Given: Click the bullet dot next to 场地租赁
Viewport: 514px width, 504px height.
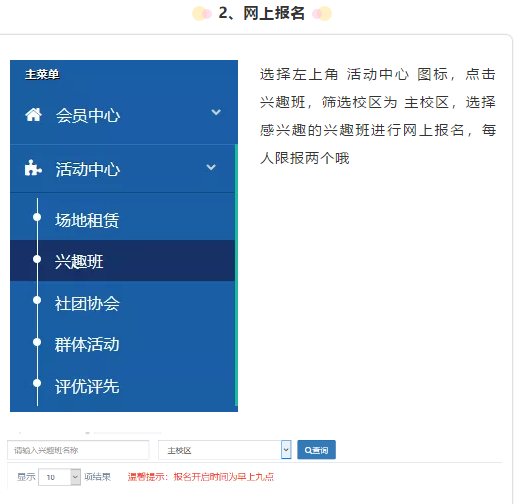Looking at the screenshot, I should click(37, 217).
